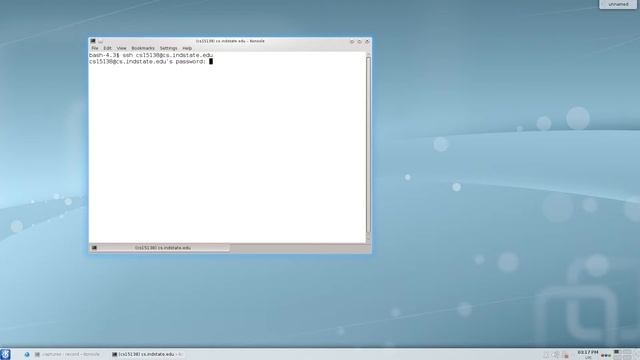Click the red system tray icon

[566, 355]
